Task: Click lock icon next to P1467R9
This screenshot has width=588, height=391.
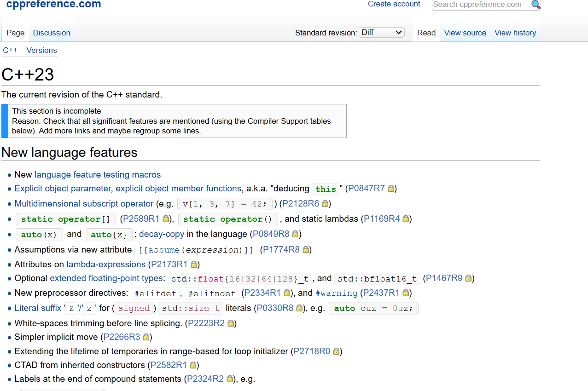Action: (x=468, y=278)
